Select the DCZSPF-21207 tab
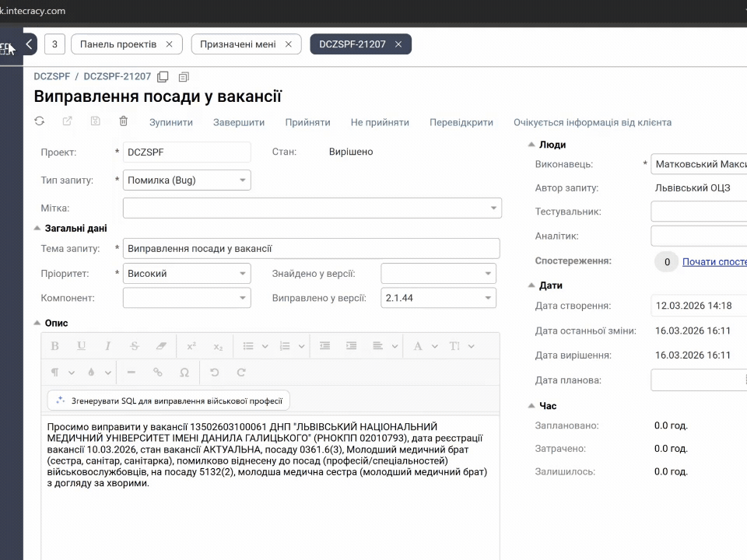Viewport: 747px width, 560px height. [352, 44]
